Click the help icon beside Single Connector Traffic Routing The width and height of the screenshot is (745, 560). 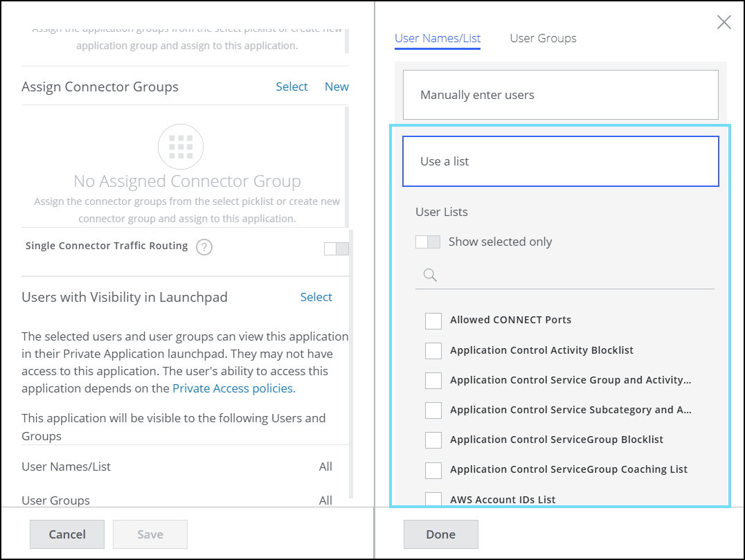click(204, 247)
